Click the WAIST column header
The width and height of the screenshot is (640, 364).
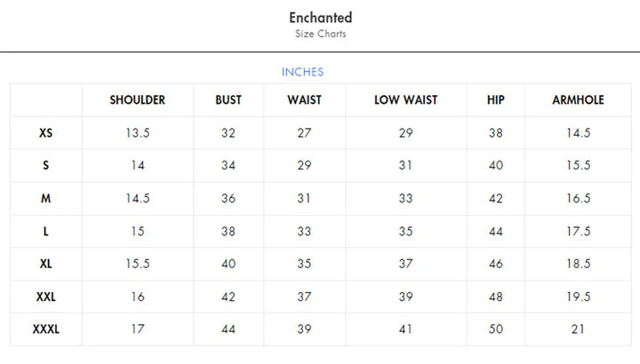pos(304,100)
